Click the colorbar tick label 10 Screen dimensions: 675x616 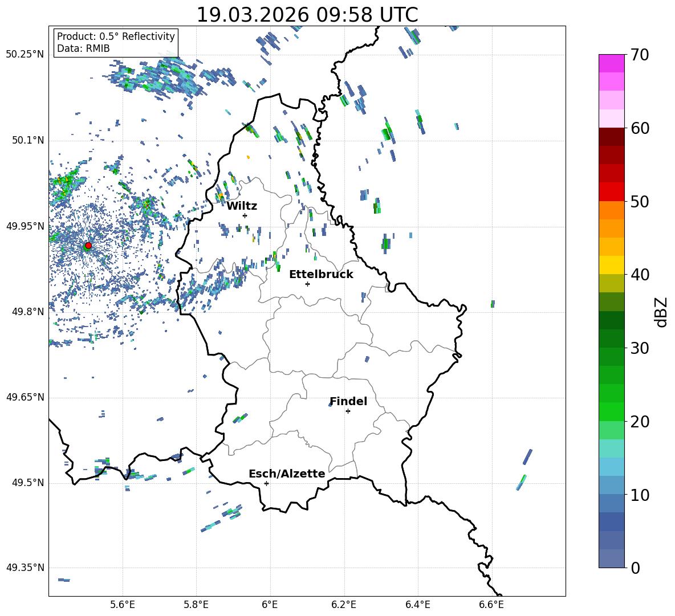640,495
